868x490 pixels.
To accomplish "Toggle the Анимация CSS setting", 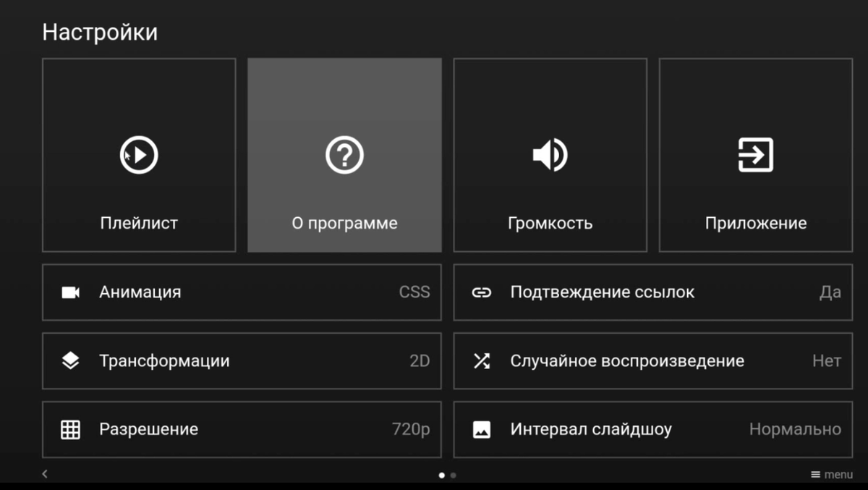I will click(x=242, y=292).
